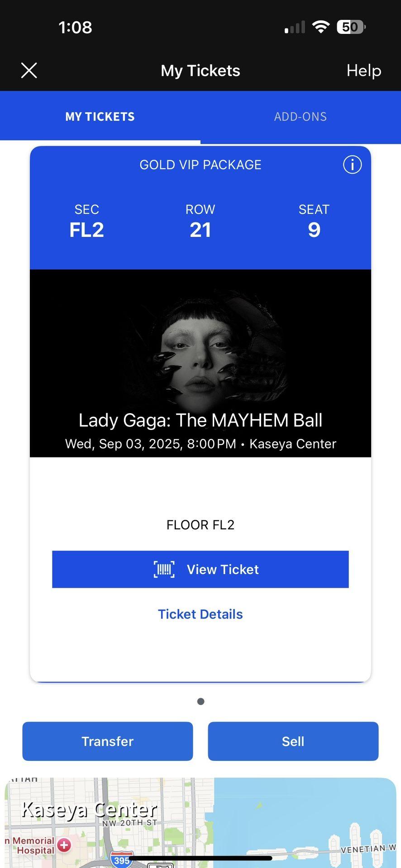Tap the Sell button
401x868 pixels.
(x=293, y=741)
